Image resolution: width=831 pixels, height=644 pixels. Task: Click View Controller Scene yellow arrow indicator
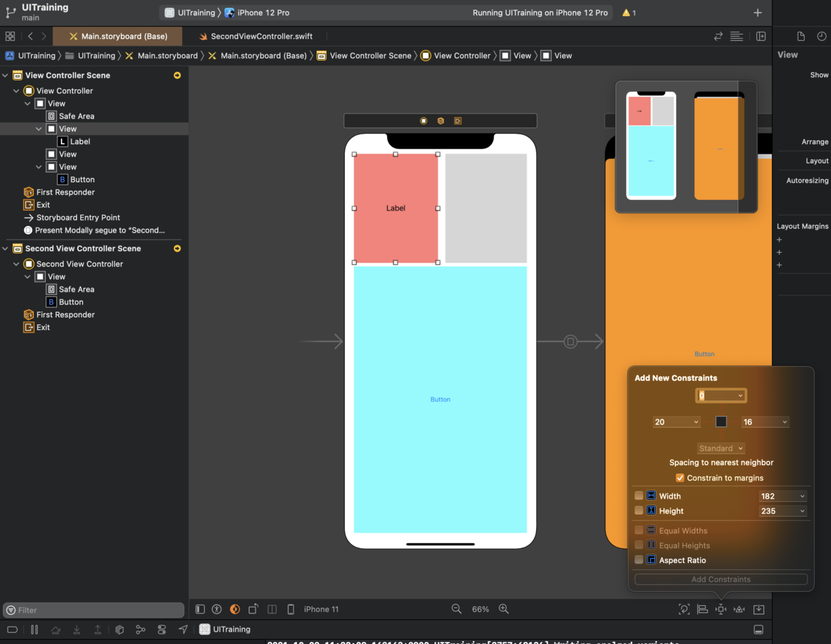coord(177,75)
